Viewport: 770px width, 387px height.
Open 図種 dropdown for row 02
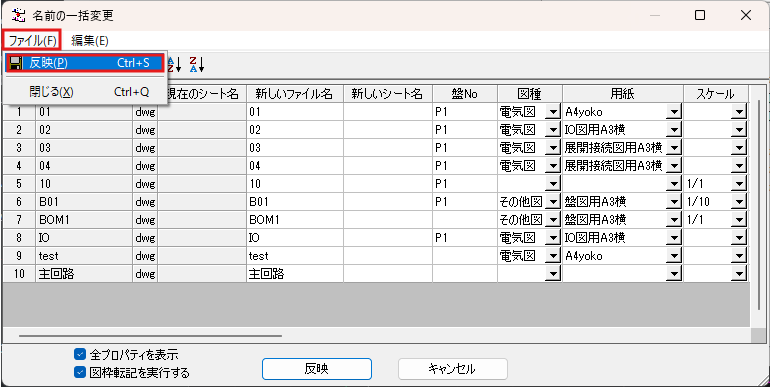(x=553, y=130)
